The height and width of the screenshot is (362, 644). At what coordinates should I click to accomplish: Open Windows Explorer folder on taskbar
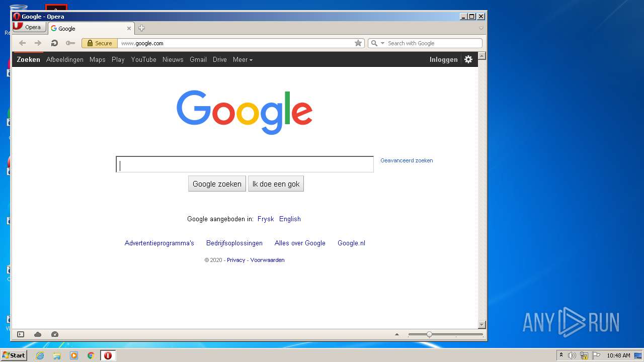tap(57, 355)
